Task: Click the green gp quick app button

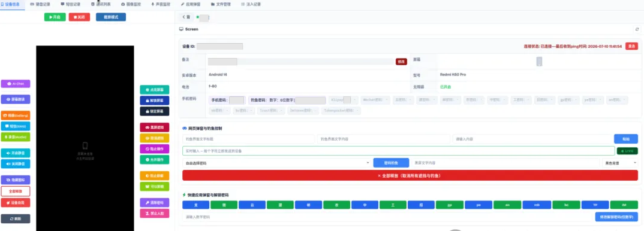Action: point(449,205)
